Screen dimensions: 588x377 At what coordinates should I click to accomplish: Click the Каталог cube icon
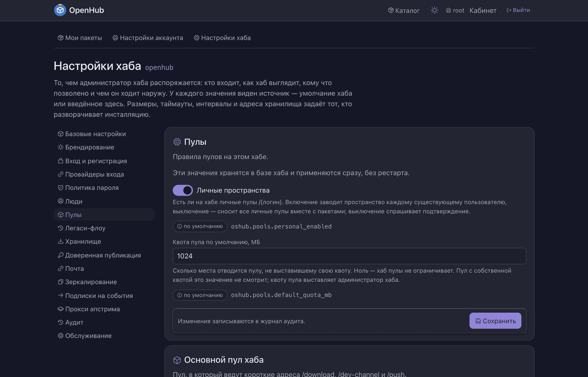[x=391, y=10]
